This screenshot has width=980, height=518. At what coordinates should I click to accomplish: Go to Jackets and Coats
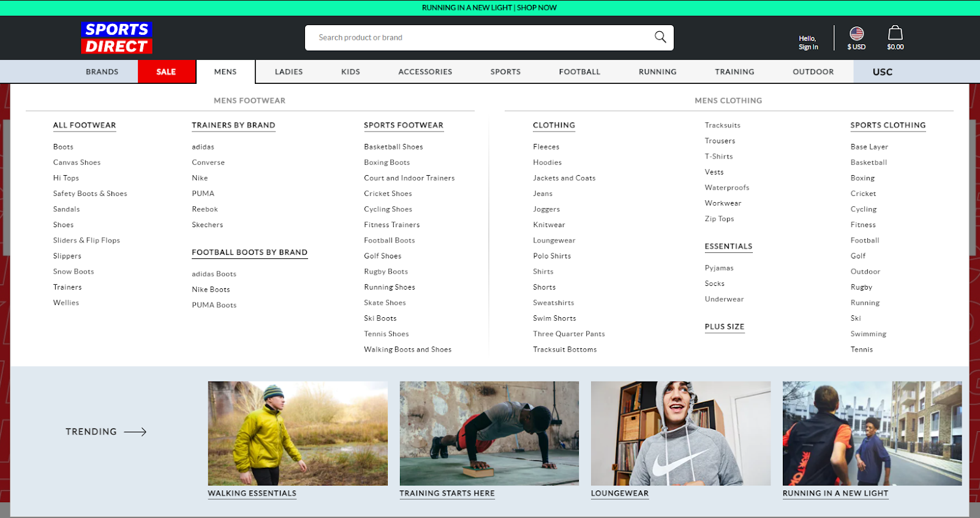[564, 178]
